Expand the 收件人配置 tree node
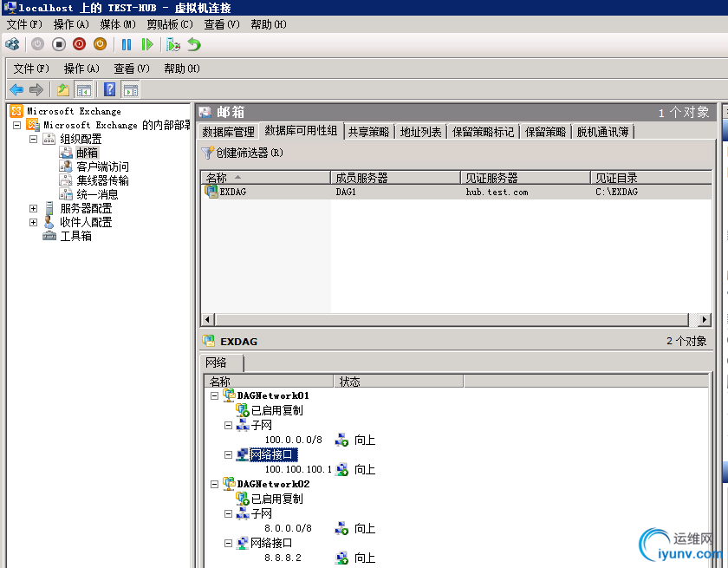 pos(34,223)
